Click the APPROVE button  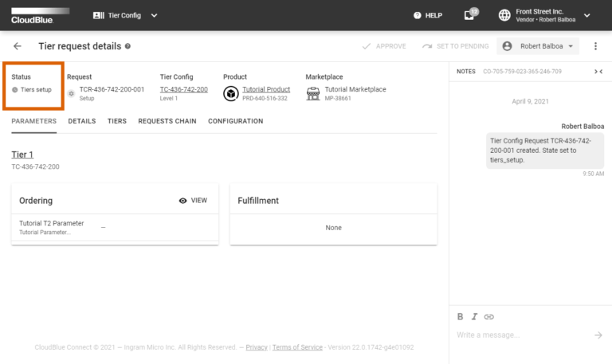(x=384, y=46)
